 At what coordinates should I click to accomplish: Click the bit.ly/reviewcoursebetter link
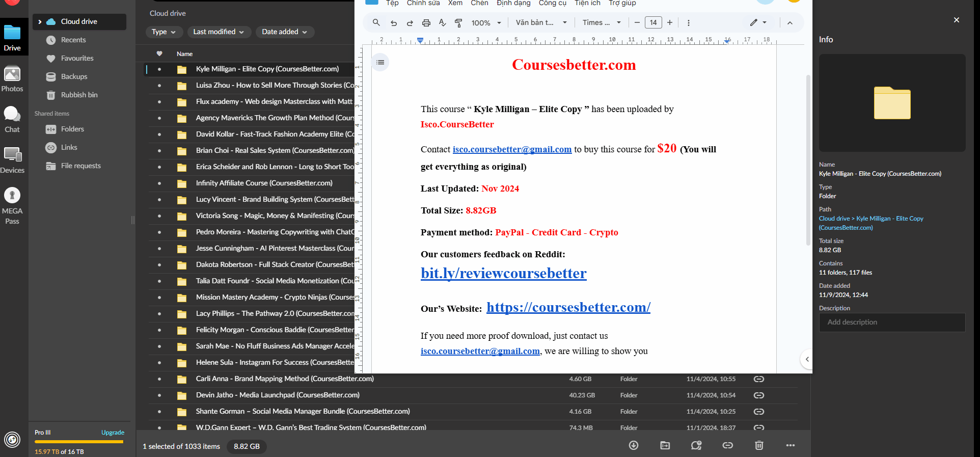click(x=503, y=274)
